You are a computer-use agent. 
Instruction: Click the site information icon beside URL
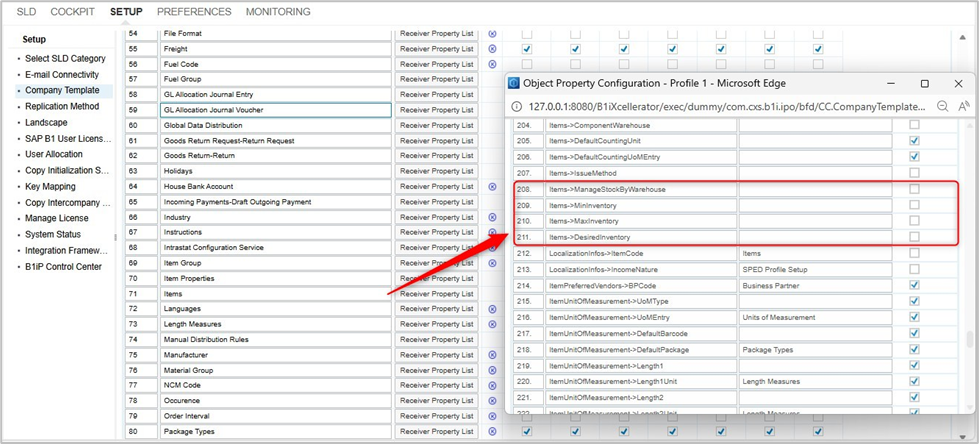tap(516, 106)
